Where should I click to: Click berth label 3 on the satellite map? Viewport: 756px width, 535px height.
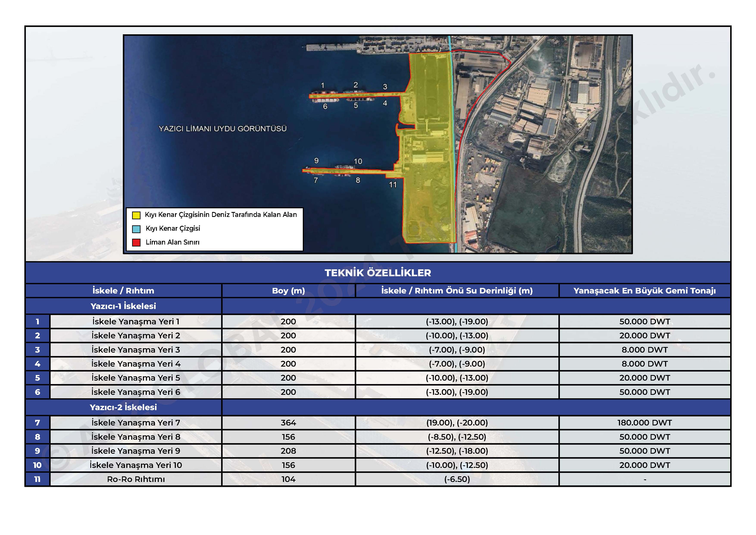click(385, 87)
